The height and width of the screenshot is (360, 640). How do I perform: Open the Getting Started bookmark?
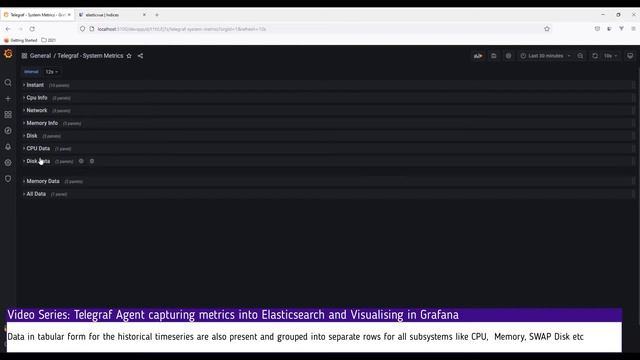tap(21, 40)
